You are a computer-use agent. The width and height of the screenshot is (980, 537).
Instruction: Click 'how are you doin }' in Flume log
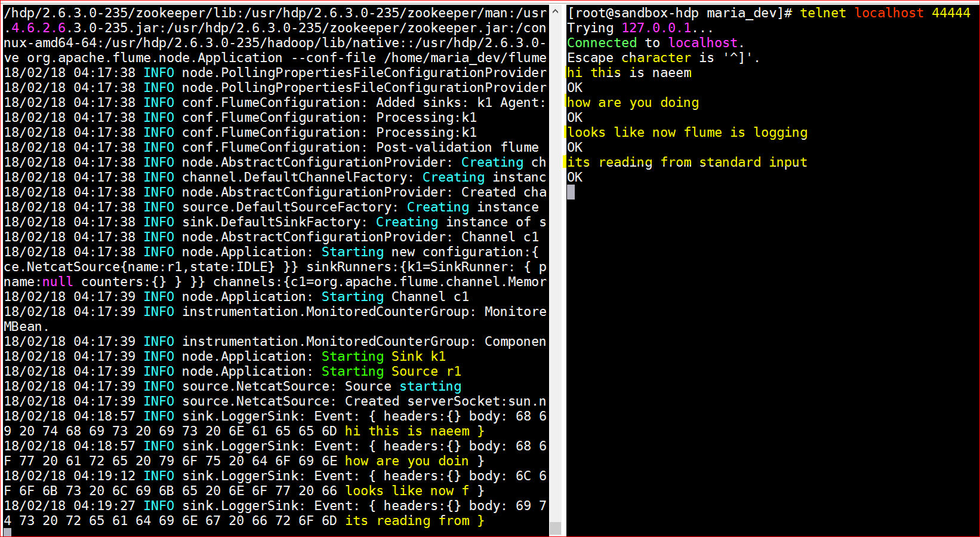click(415, 461)
